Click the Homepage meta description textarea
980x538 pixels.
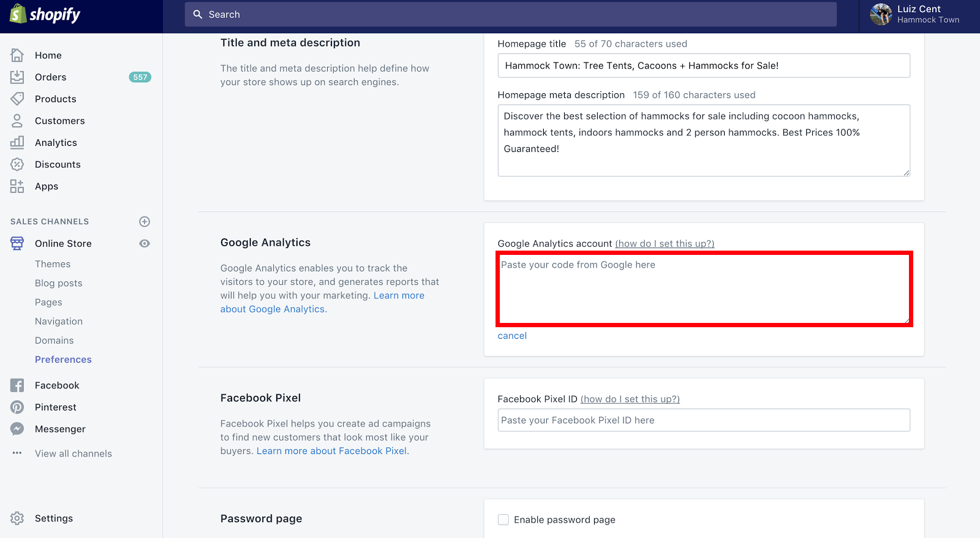point(704,140)
